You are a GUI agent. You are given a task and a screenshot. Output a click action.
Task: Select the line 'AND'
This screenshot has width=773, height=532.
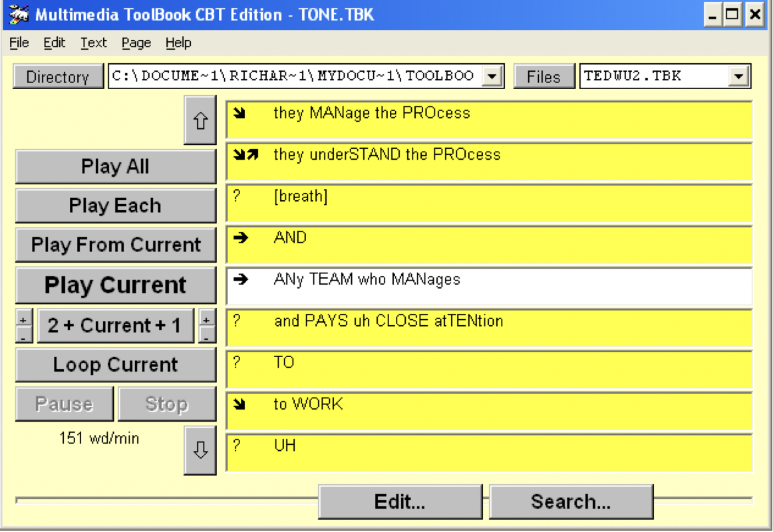coord(489,245)
